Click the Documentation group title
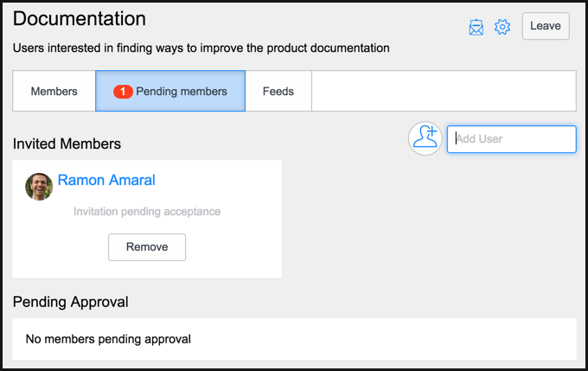Image resolution: width=588 pixels, height=371 pixels. [80, 18]
